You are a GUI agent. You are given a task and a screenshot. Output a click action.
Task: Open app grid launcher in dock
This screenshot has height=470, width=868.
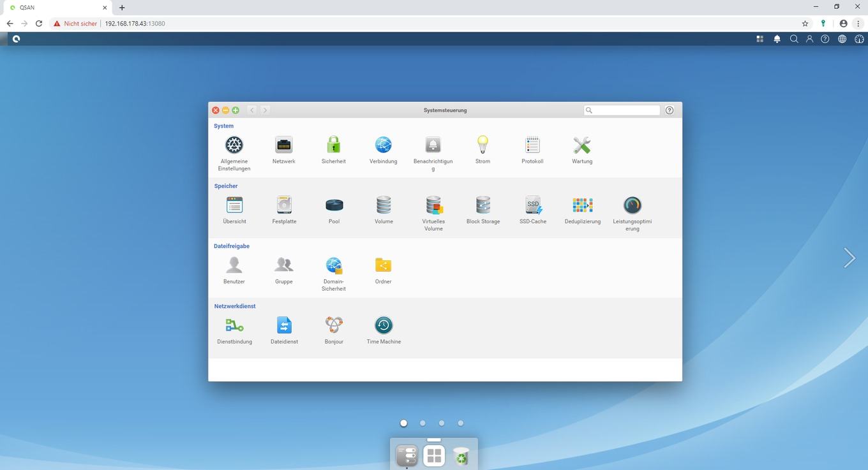coord(434,455)
